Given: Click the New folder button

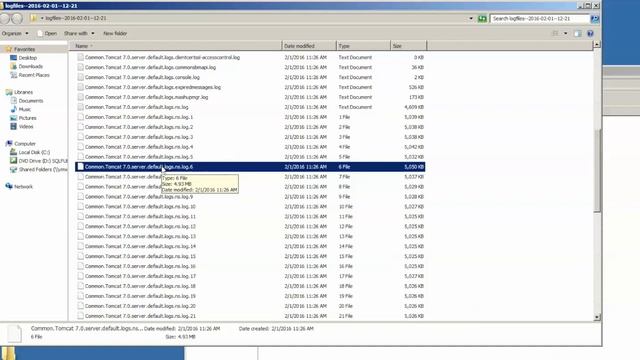Looking at the screenshot, I should 115,33.
